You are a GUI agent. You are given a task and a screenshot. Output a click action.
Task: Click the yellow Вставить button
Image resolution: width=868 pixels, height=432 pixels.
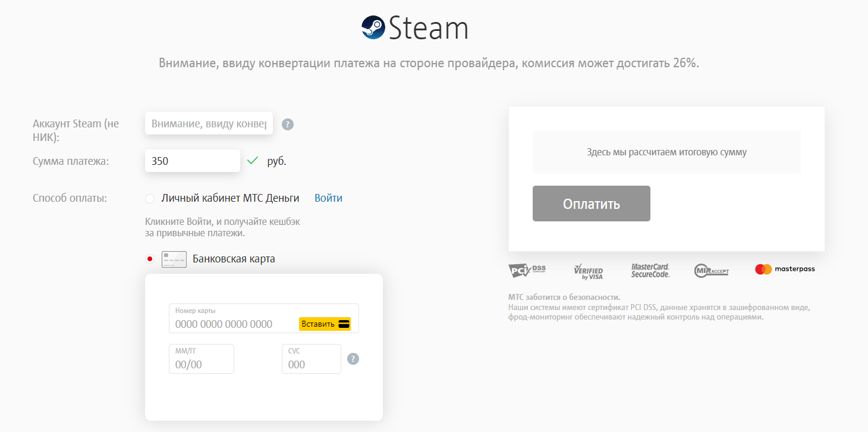325,324
